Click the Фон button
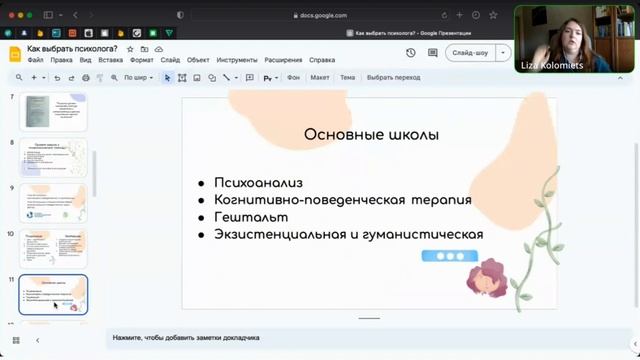The width and height of the screenshot is (640, 360). tap(293, 78)
